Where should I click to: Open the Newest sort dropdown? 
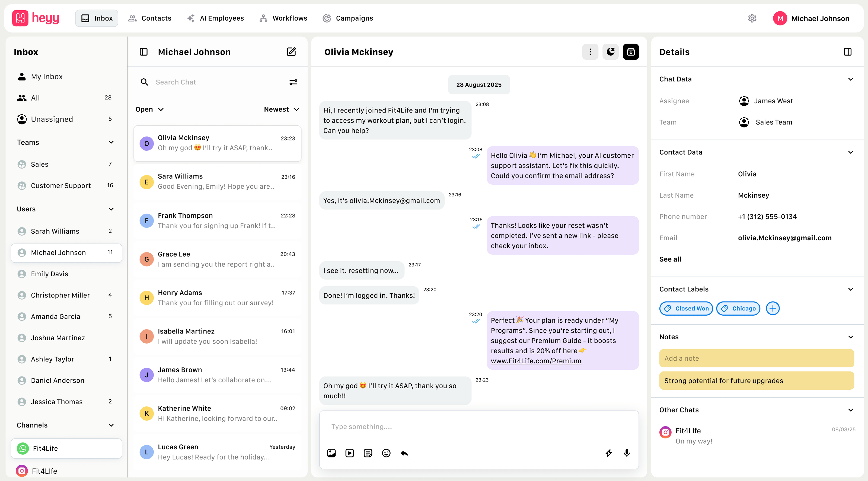[282, 110]
